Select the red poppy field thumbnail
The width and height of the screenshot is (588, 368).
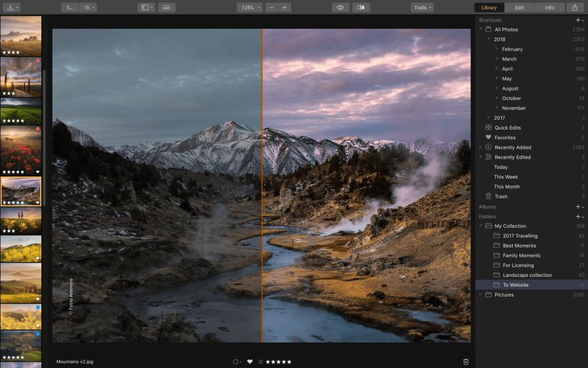point(21,150)
